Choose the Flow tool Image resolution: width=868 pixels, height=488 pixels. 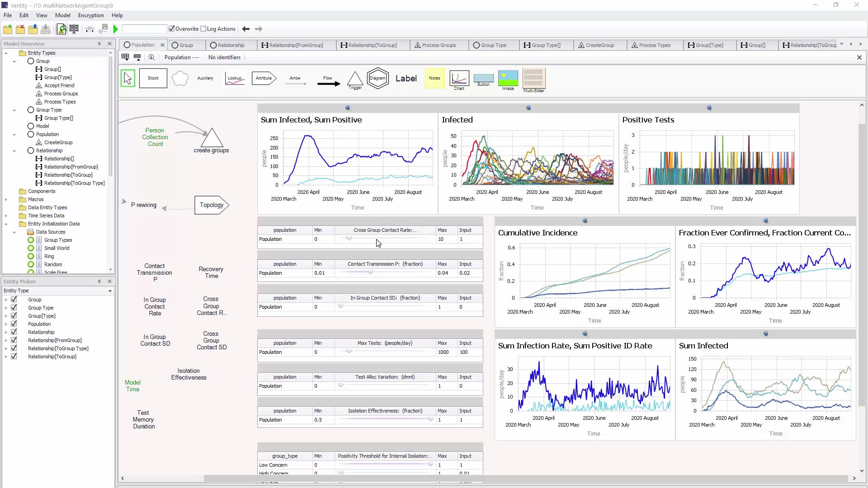pos(329,81)
